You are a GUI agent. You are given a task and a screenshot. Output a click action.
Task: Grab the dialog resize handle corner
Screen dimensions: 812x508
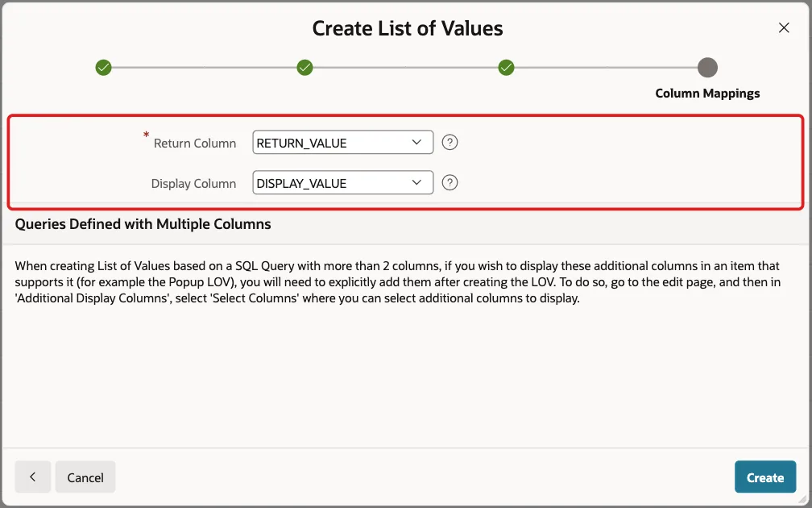(x=802, y=498)
